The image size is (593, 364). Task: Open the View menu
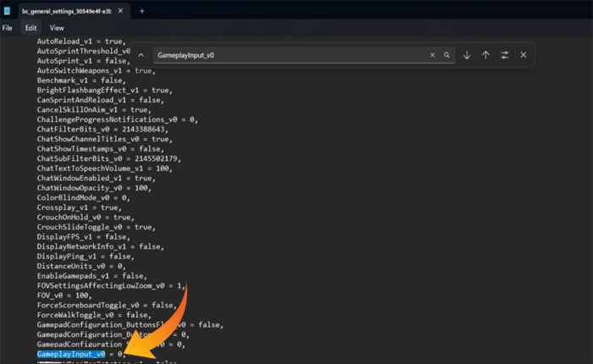click(x=57, y=28)
